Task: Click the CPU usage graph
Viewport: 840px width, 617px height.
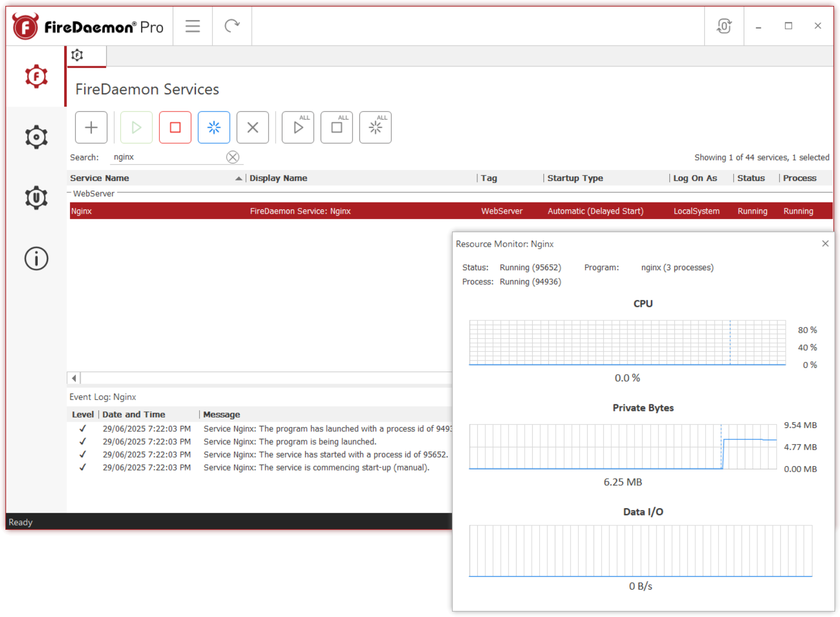Action: click(627, 342)
